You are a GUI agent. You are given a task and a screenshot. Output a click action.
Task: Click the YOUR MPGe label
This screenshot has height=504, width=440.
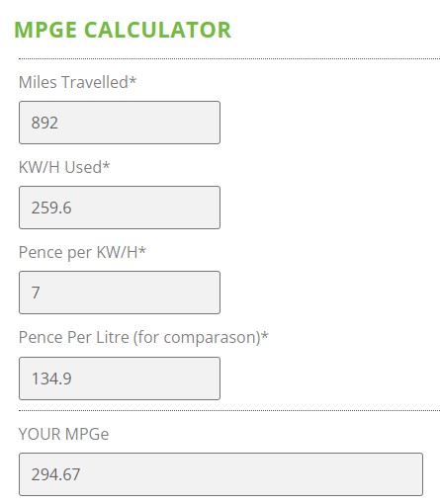(63, 434)
